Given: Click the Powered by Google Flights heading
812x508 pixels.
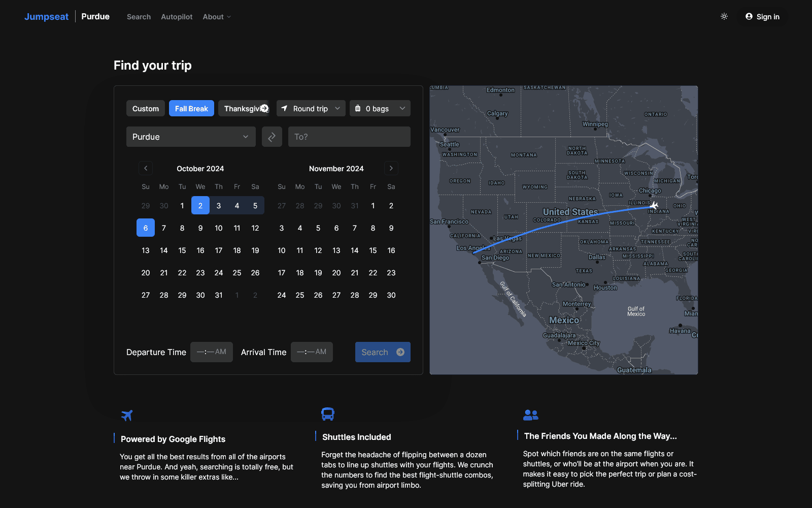Looking at the screenshot, I should tap(173, 439).
